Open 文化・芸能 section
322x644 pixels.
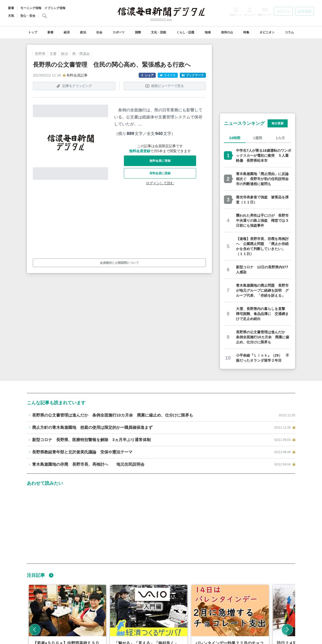point(158,32)
